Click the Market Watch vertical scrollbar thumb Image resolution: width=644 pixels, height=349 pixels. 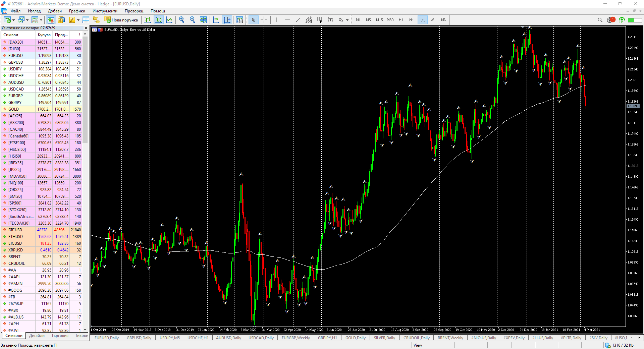(85, 90)
